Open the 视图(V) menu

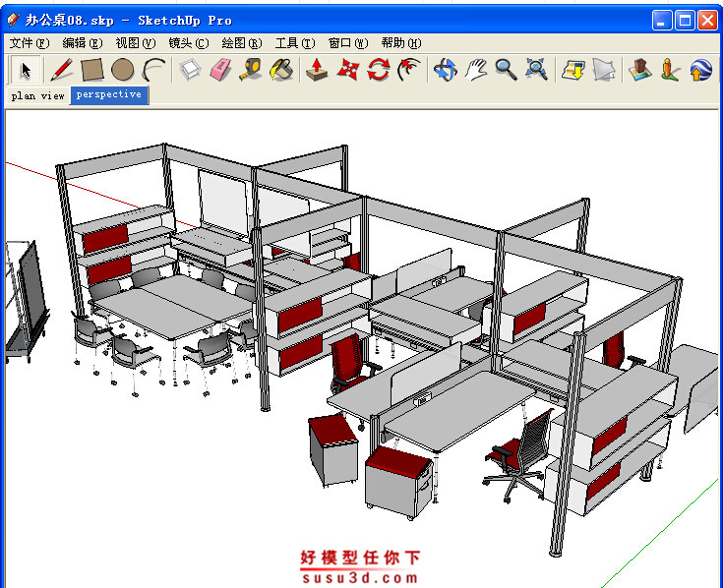pos(136,43)
